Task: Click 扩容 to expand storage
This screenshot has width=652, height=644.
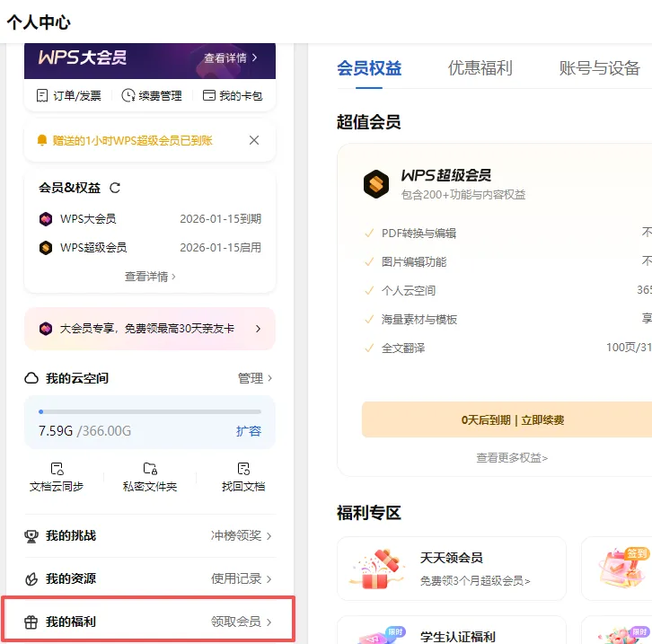Action: [249, 431]
